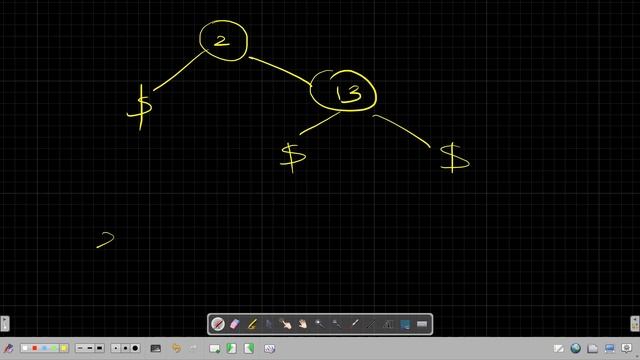
Task: Select the Zoom in magnifier tool
Action: (x=320, y=324)
